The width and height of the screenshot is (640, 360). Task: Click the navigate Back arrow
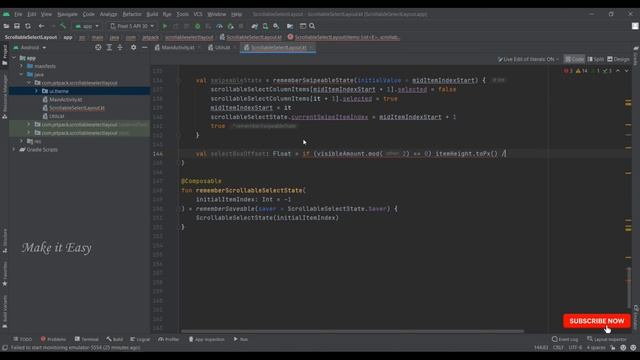click(41, 26)
